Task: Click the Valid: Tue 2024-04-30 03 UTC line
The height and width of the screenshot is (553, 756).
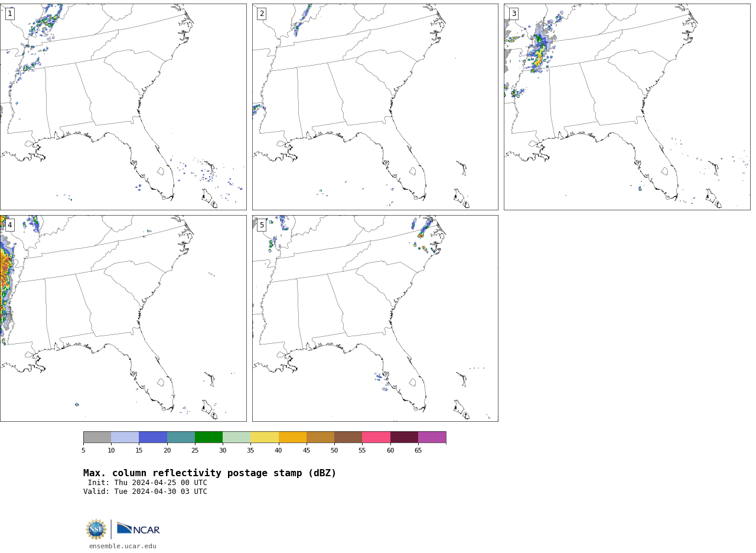Action: (145, 492)
